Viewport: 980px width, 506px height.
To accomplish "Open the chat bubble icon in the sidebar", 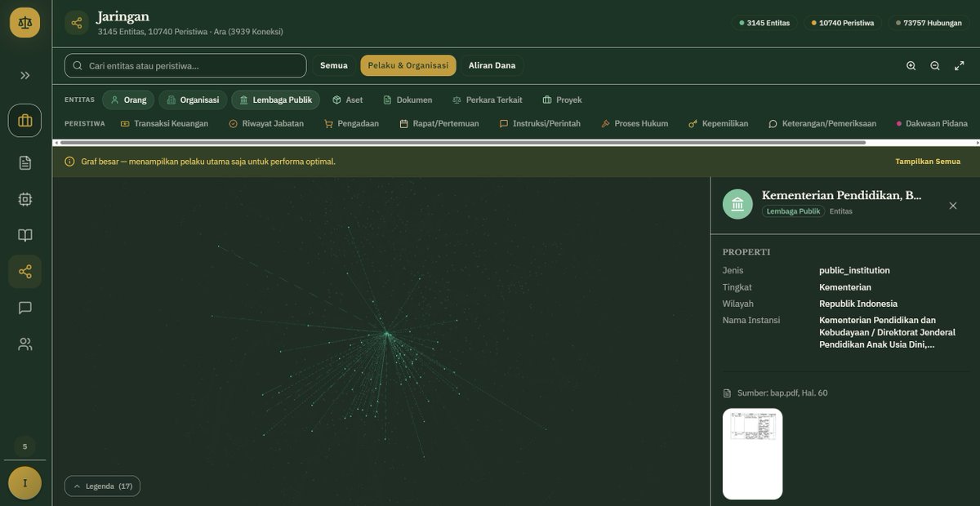I will 24,307.
